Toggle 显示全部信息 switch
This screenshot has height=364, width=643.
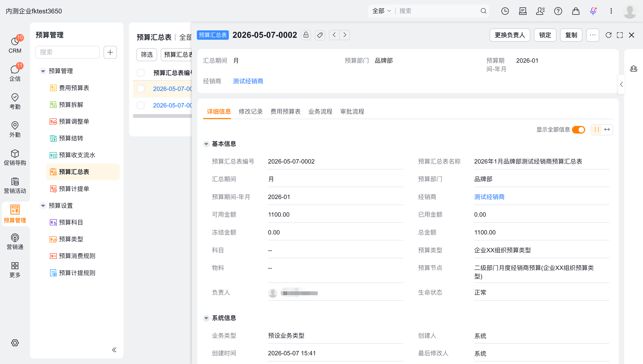point(578,130)
